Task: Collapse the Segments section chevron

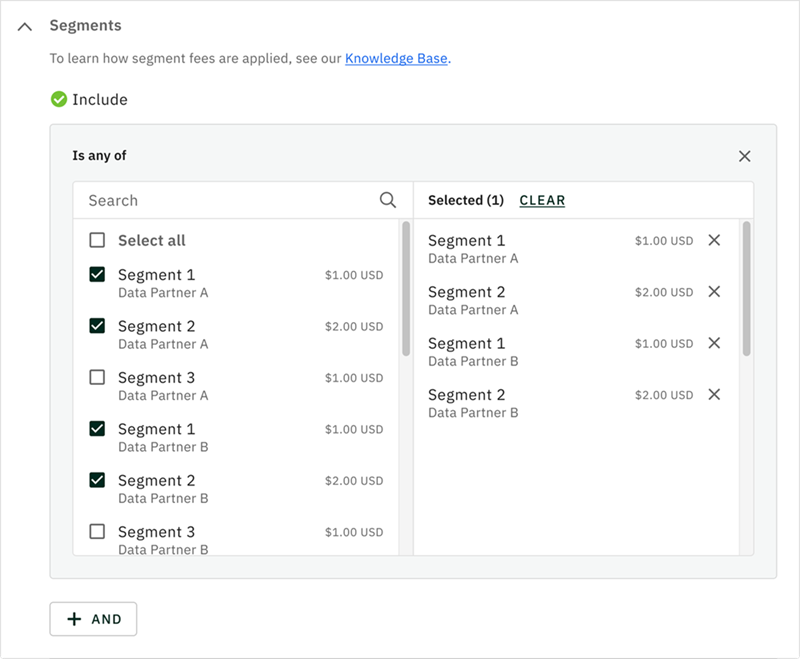Action: coord(25,26)
